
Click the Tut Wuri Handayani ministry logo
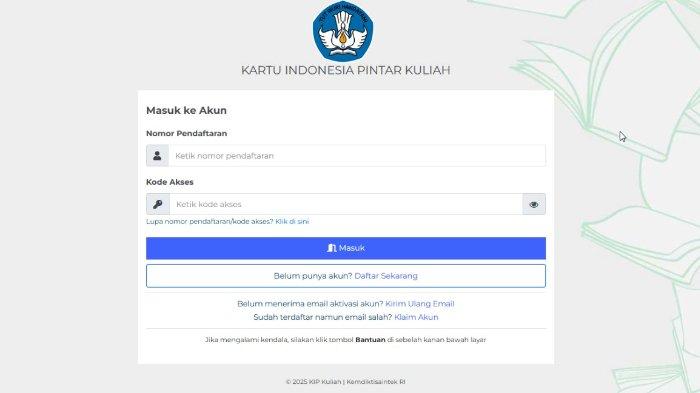pyautogui.click(x=343, y=31)
